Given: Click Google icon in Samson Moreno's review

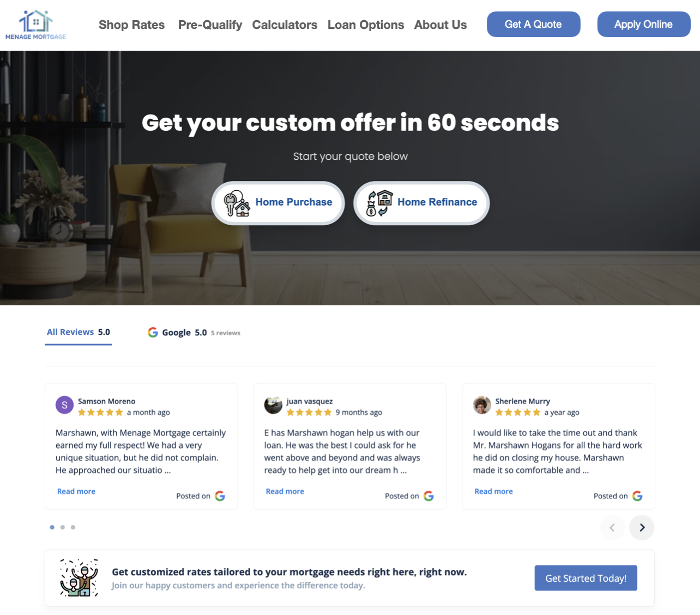Looking at the screenshot, I should tap(220, 496).
